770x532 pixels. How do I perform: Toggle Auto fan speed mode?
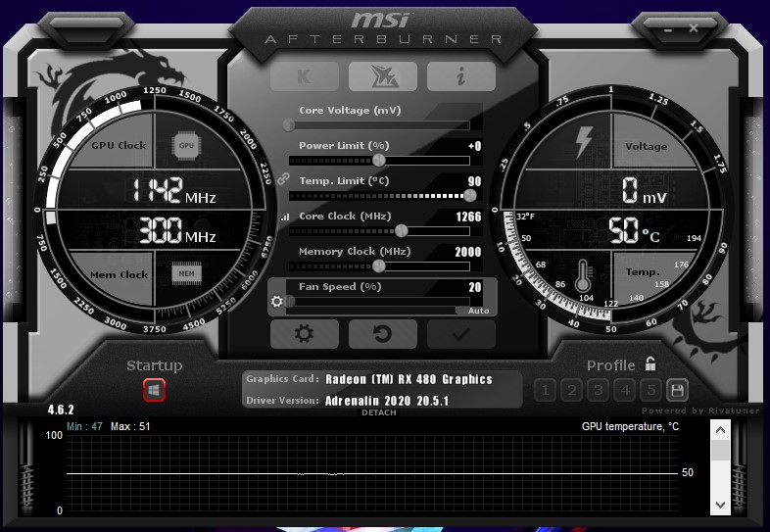point(478,311)
